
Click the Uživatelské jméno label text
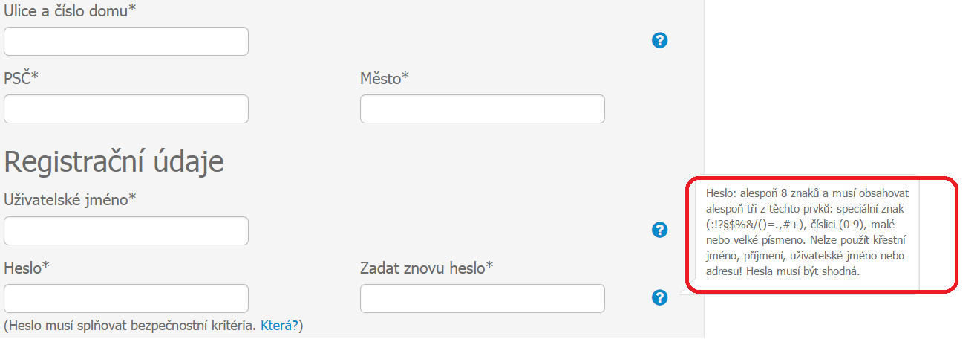tap(70, 199)
